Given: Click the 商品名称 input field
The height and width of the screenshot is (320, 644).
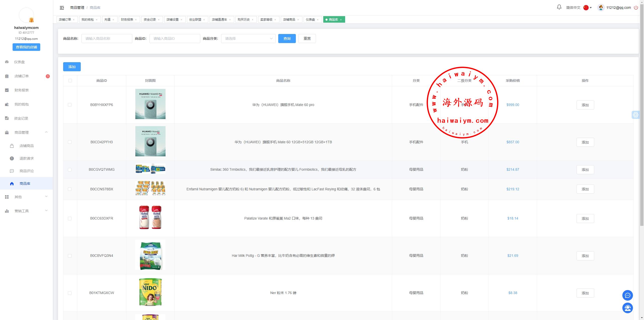Looking at the screenshot, I should [107, 39].
